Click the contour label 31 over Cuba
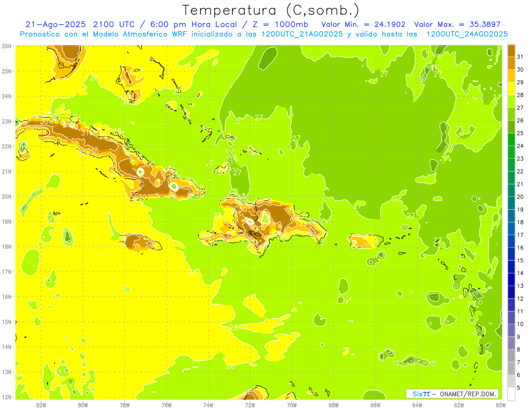 click(85, 133)
